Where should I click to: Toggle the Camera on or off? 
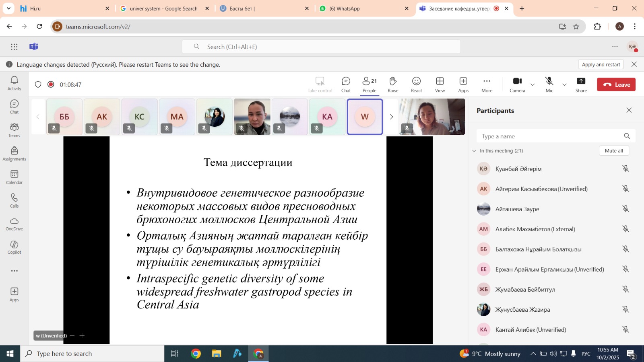[x=517, y=84]
